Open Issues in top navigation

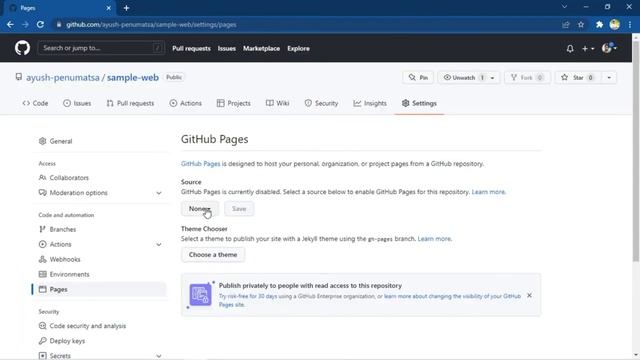(x=227, y=48)
